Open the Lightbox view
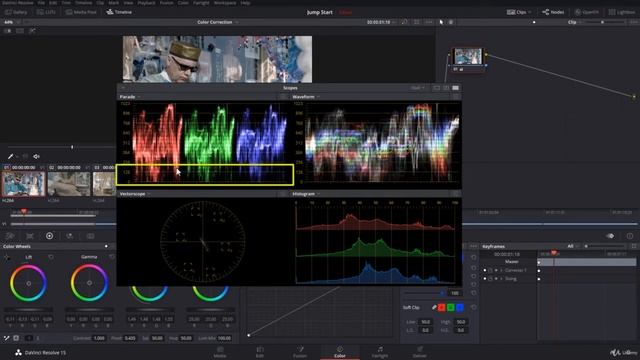This screenshot has width=640, height=360. pos(622,12)
